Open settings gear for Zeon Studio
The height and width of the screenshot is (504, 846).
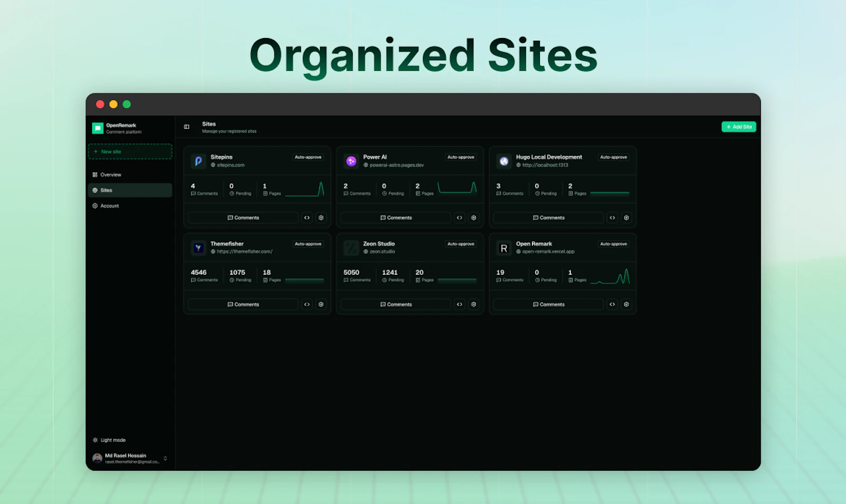click(474, 304)
